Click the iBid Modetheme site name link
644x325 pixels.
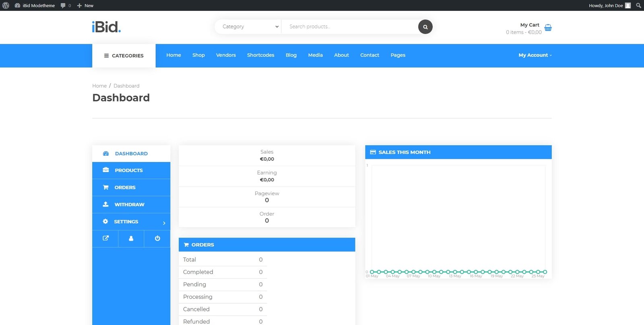pos(35,6)
